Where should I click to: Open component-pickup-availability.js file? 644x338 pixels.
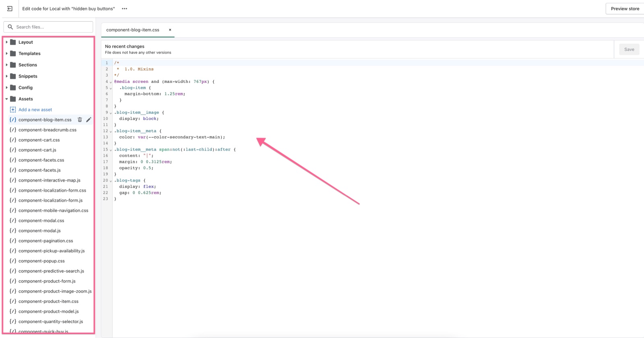click(52, 251)
